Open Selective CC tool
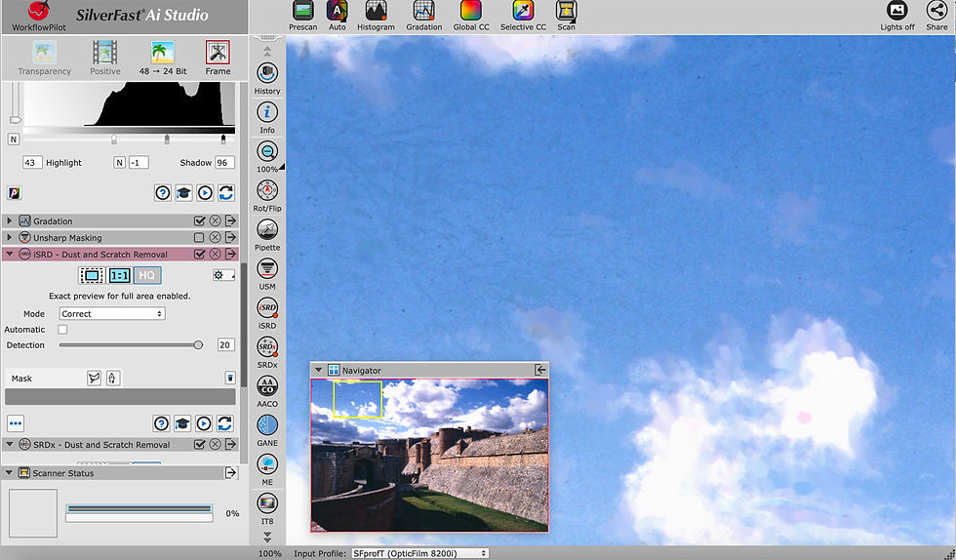This screenshot has height=560, width=956. [523, 16]
